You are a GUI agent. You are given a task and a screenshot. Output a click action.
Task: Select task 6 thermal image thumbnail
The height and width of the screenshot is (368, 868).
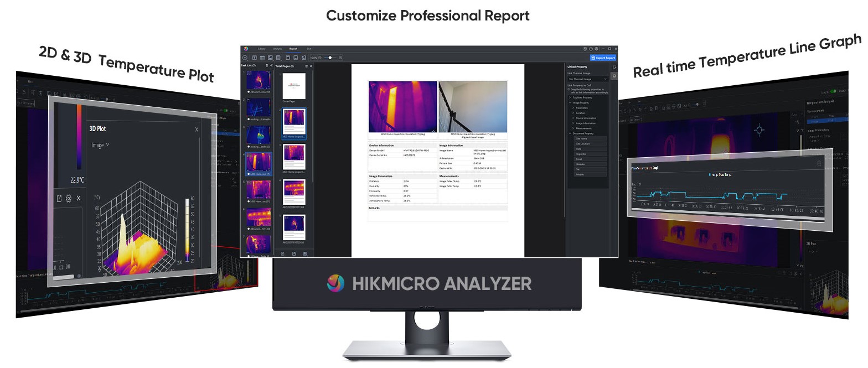click(x=259, y=217)
